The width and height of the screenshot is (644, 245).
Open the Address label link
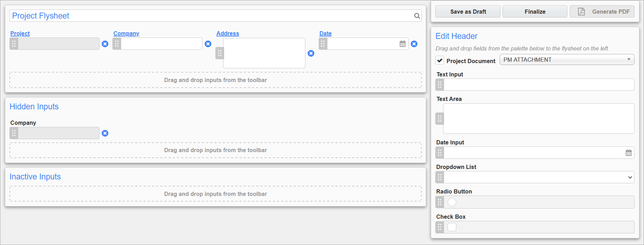click(x=228, y=33)
